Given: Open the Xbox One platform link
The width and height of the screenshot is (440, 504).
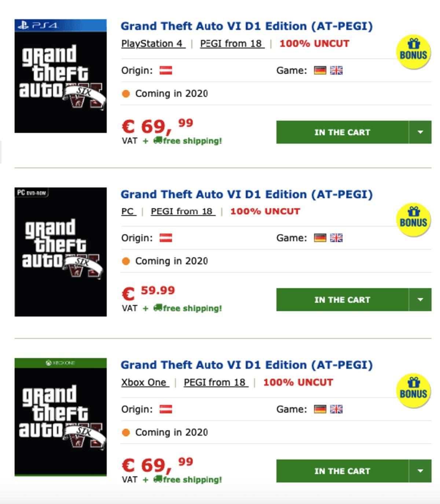Looking at the screenshot, I should (144, 383).
